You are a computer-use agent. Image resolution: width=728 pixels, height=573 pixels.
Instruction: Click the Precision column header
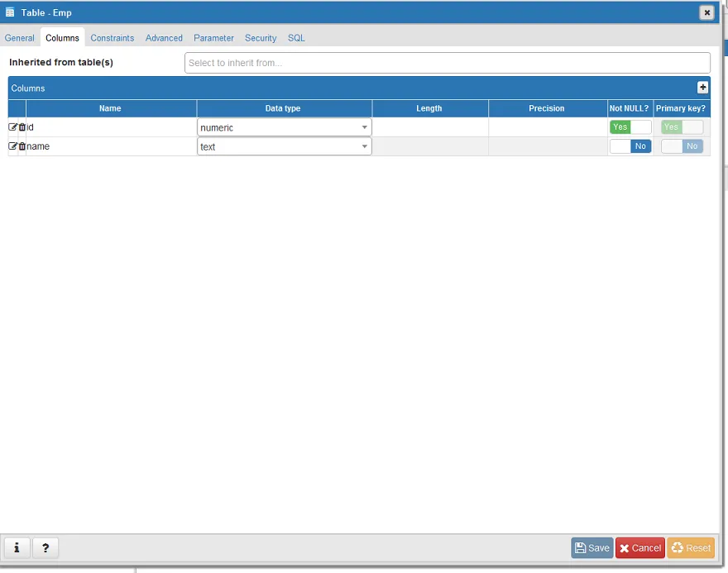point(547,108)
